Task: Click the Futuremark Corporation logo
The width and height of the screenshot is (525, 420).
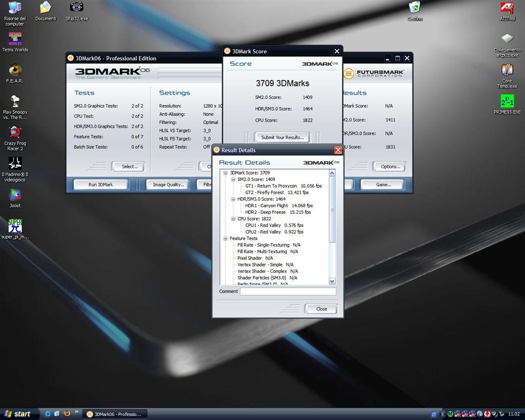Action: [x=374, y=73]
